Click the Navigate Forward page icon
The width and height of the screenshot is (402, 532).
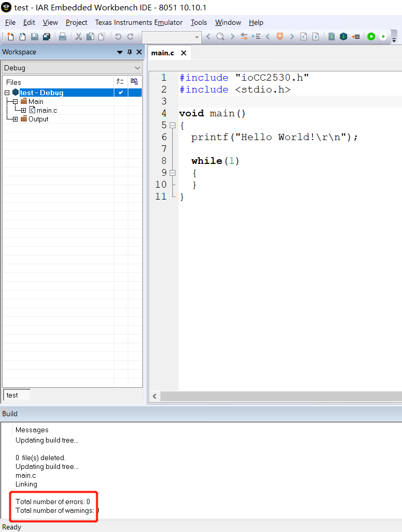click(x=316, y=36)
